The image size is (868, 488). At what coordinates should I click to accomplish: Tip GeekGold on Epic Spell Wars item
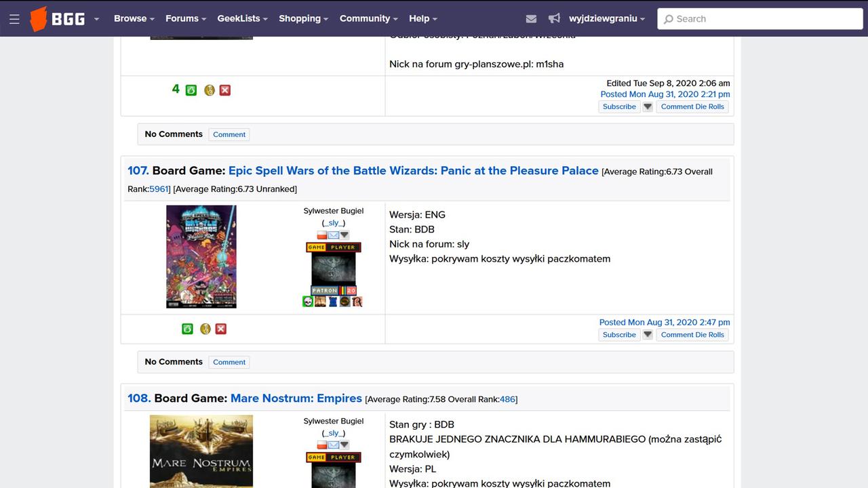(205, 329)
